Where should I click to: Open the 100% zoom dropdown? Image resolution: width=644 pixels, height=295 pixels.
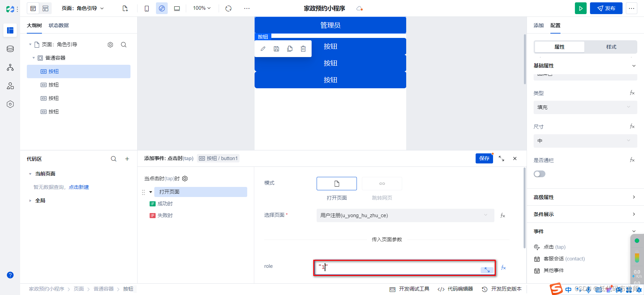[x=202, y=8]
